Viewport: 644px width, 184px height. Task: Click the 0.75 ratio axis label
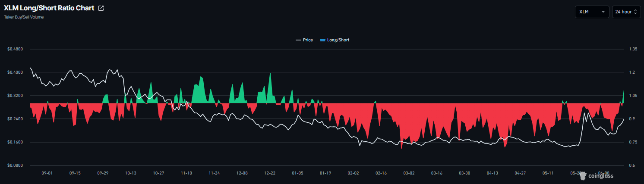pyautogui.click(x=633, y=142)
